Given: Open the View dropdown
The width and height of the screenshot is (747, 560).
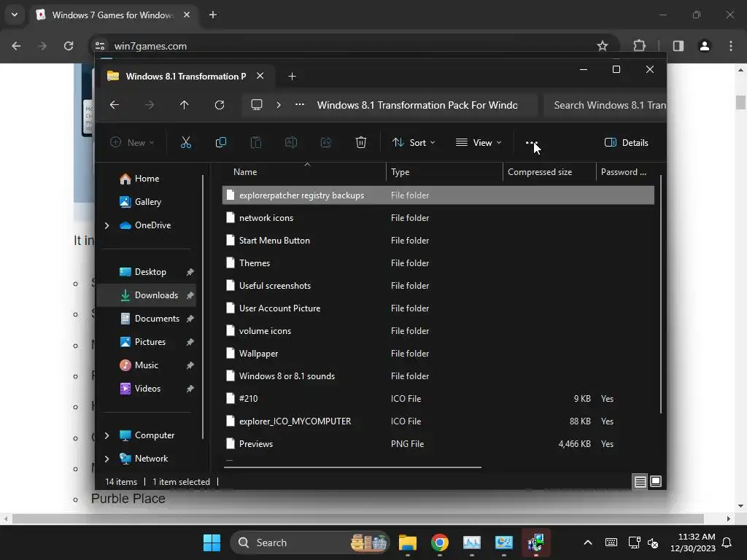Looking at the screenshot, I should pos(479,142).
